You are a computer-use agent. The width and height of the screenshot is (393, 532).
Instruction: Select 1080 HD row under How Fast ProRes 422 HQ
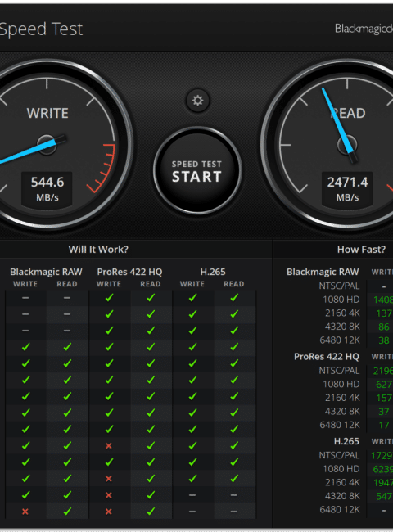coord(341,384)
